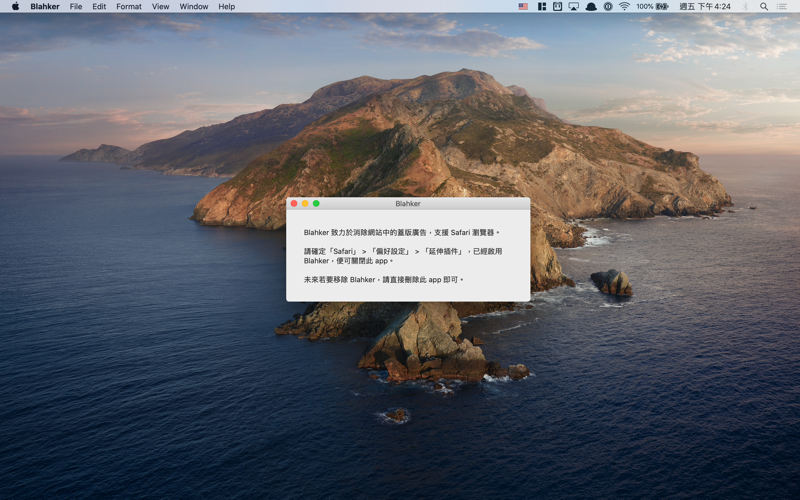Open the Edit menu

(99, 6)
